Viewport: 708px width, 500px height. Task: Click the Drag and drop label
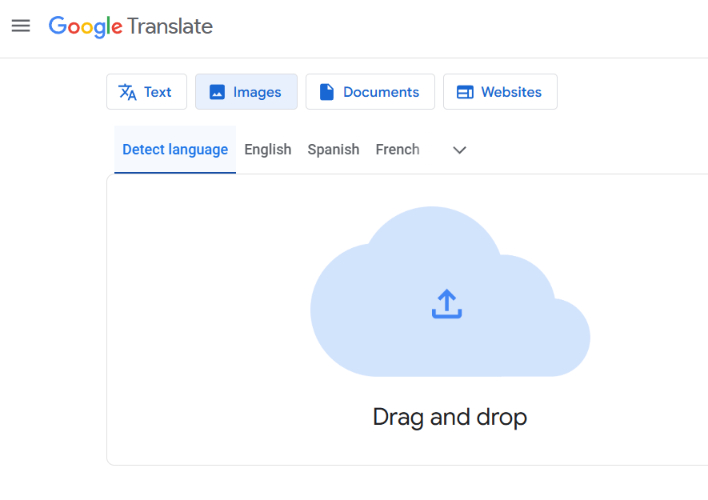(449, 417)
